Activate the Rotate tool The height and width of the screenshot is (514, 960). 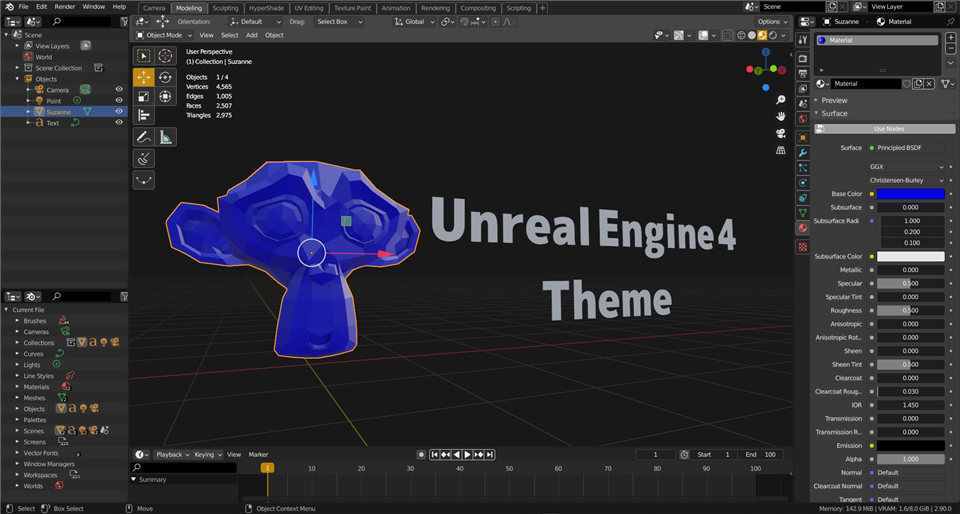pyautogui.click(x=165, y=77)
